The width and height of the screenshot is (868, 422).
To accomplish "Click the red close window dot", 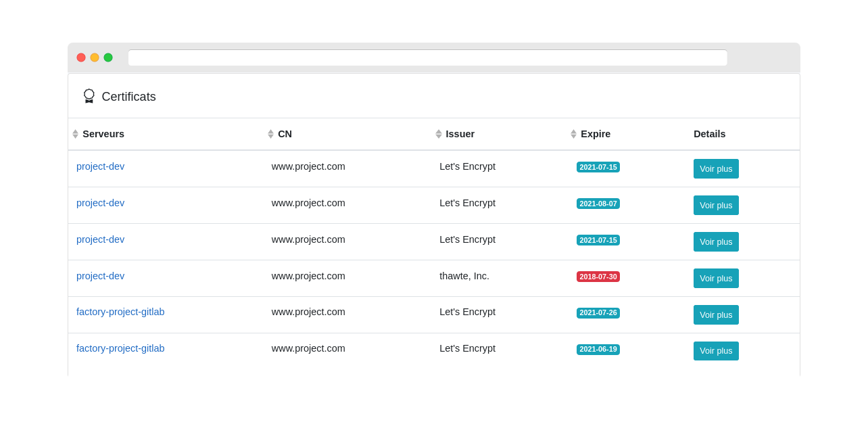I will coord(81,57).
